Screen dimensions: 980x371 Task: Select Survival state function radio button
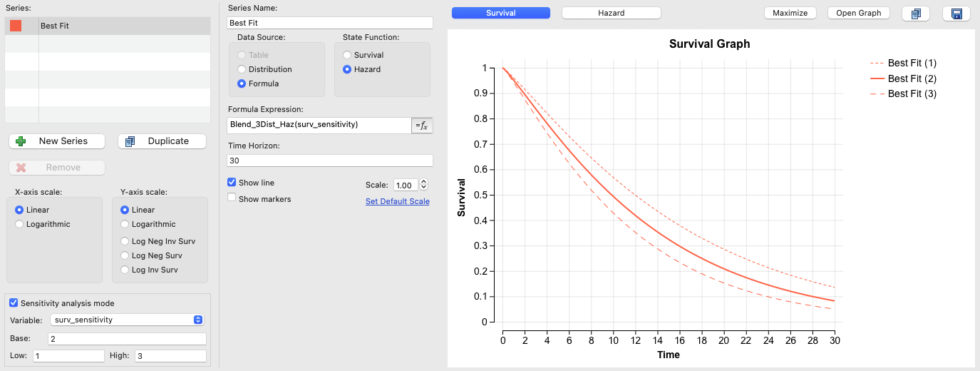tap(348, 55)
